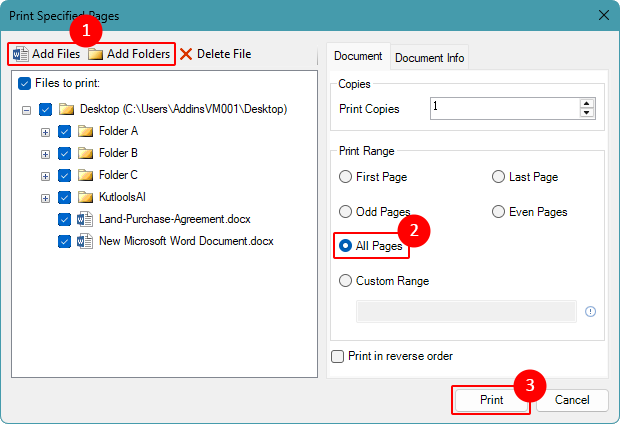The height and width of the screenshot is (424, 620).
Task: Collapse the Desktop tree node
Action: 26,110
